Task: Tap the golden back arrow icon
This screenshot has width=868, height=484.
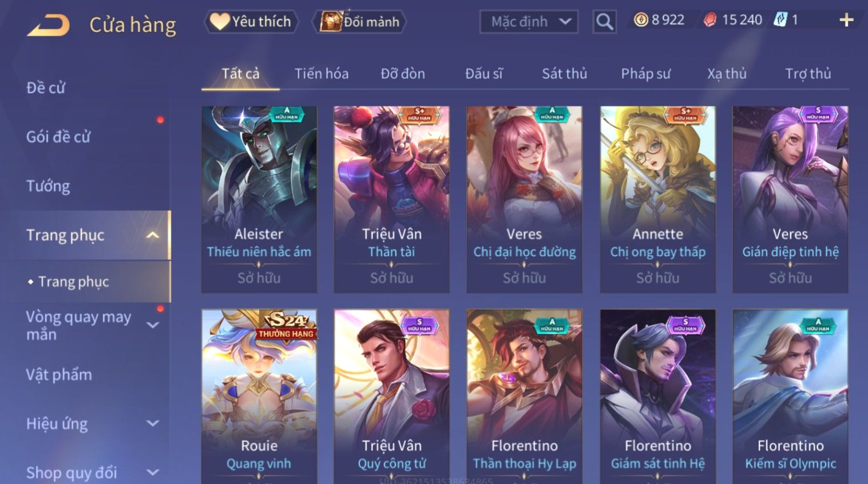Action: (48, 25)
